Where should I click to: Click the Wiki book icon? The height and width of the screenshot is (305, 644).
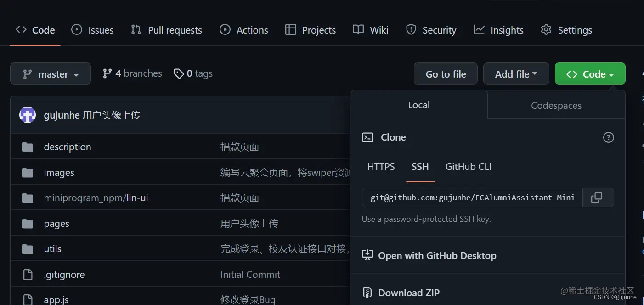click(358, 30)
